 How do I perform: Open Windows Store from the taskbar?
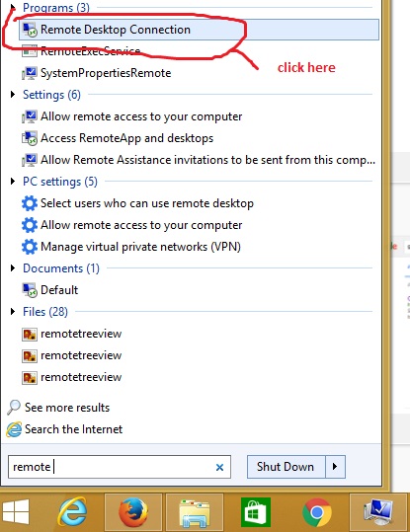256,512
